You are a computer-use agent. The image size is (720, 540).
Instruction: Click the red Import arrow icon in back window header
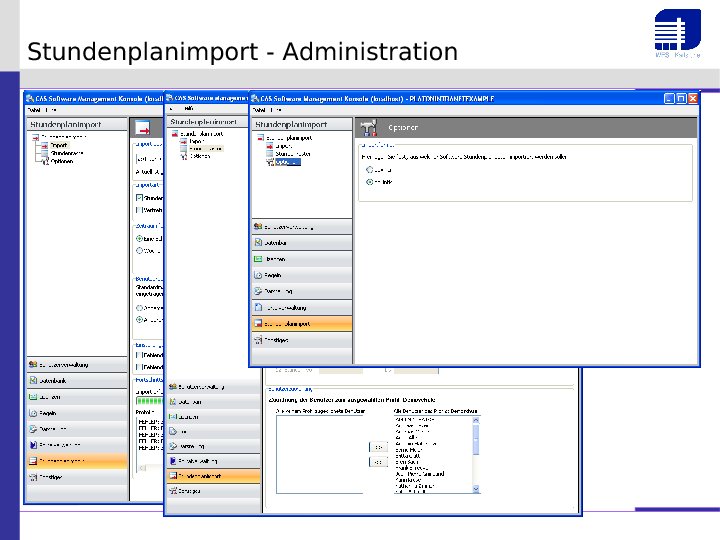[x=143, y=128]
